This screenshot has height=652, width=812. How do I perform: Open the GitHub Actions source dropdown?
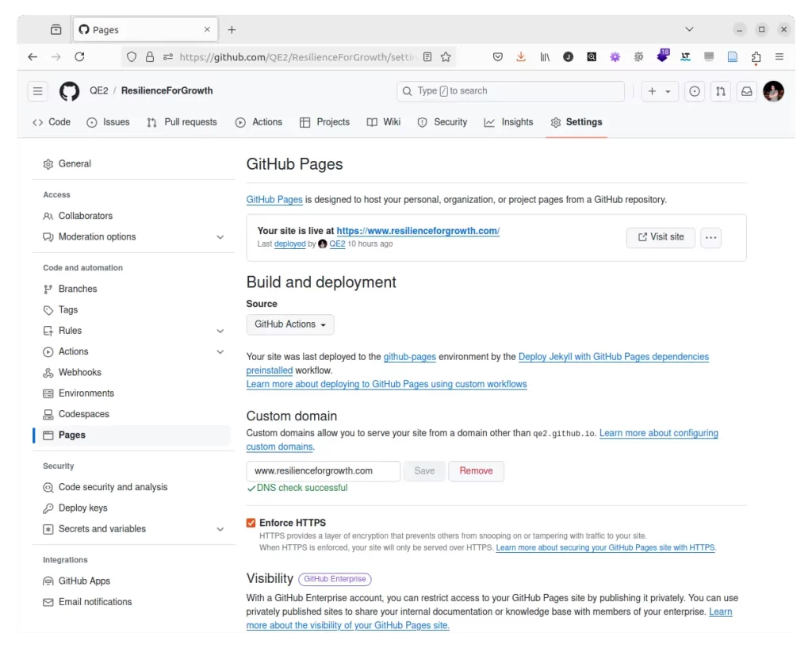click(x=290, y=324)
